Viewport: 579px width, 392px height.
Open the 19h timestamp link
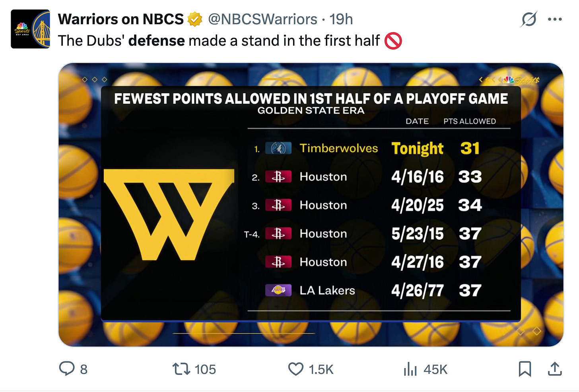(341, 19)
